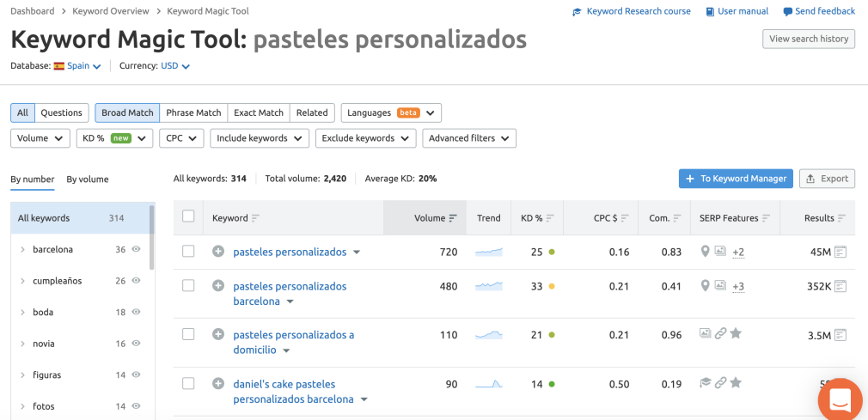Sort by KD % column header
Screen dimensions: 868x420
[536, 218]
